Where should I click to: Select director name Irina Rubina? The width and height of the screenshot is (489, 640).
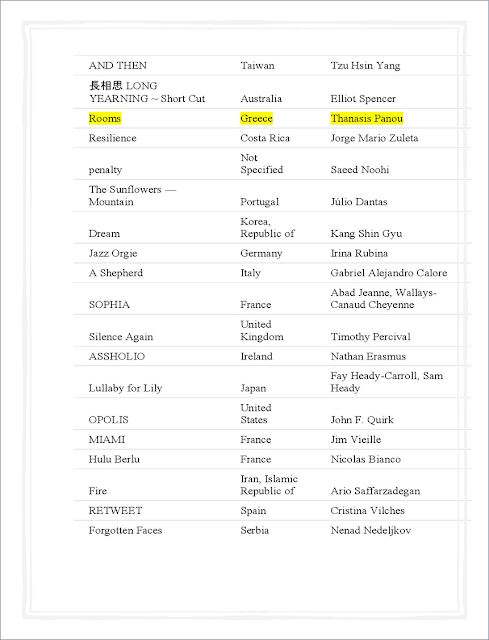359,253
